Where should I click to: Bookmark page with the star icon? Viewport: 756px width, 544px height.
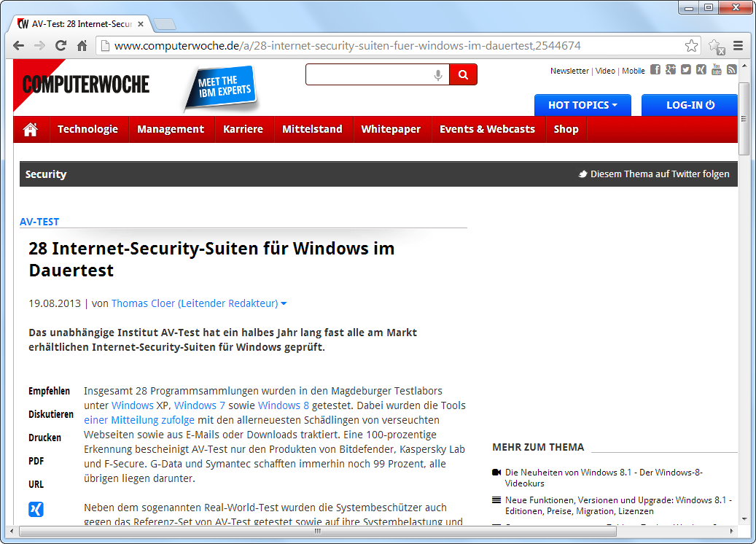tap(691, 46)
